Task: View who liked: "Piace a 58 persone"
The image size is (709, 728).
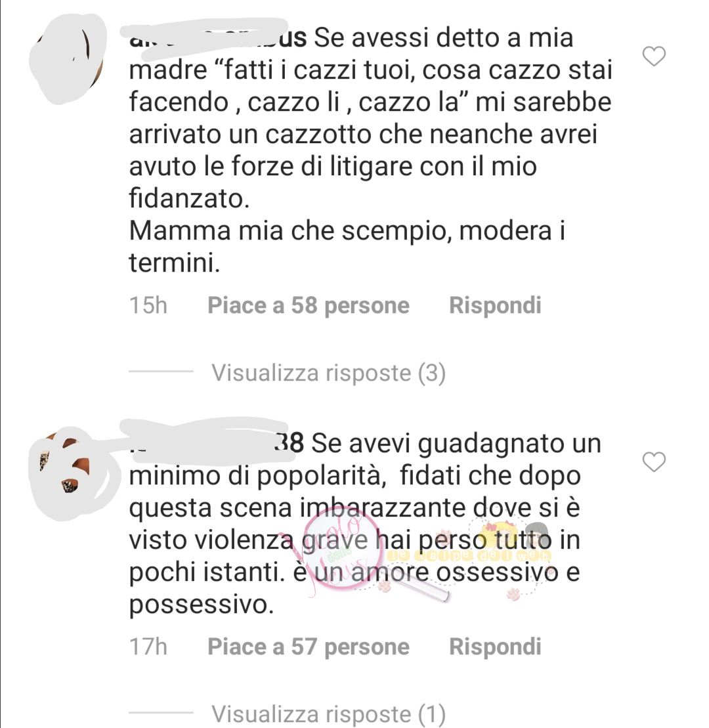Action: (x=309, y=305)
